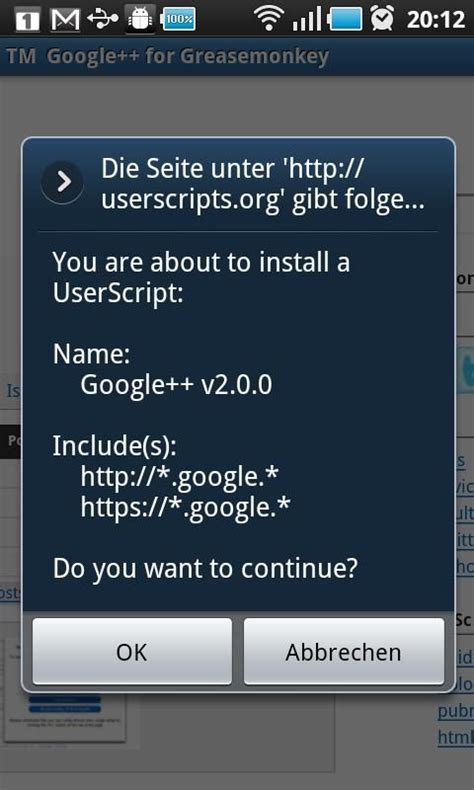Image resolution: width=474 pixels, height=790 pixels.
Task: Tap the 20:12 clock in status bar
Action: [x=435, y=20]
